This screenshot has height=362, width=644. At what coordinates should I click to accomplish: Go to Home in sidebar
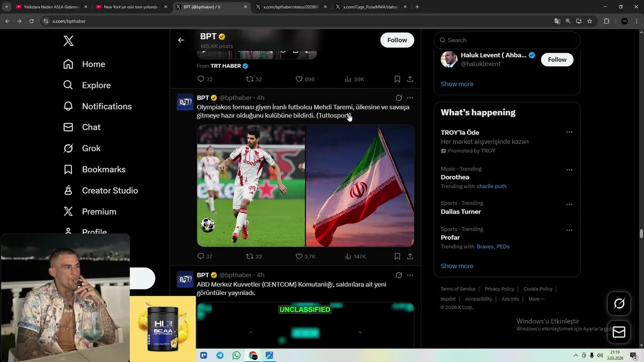[x=84, y=64]
